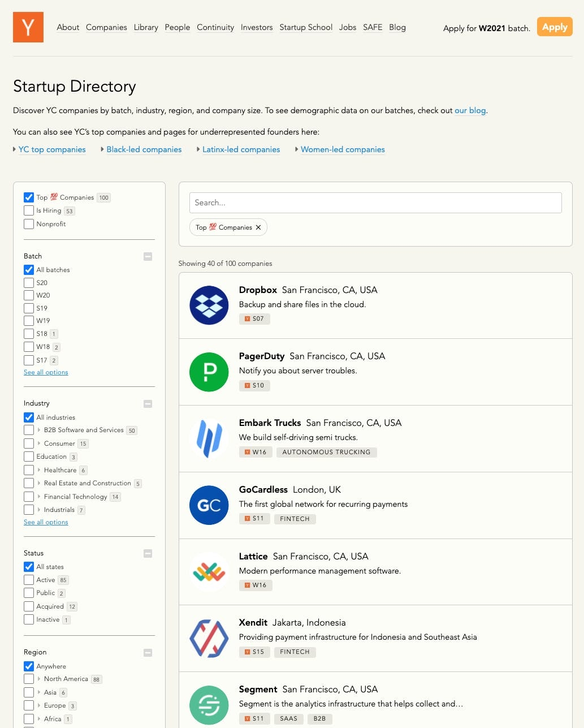Enable the Is Hiring filter

29,210
